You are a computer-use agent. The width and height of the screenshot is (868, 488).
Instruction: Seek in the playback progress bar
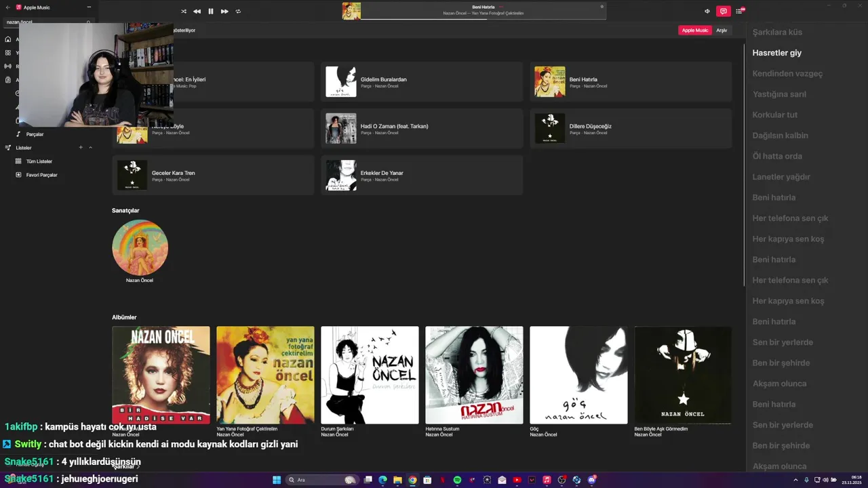484,19
